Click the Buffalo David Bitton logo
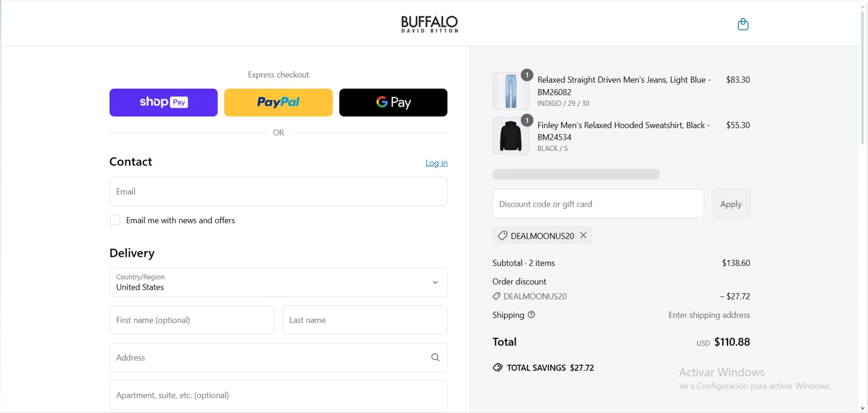The height and width of the screenshot is (413, 868). tap(429, 24)
